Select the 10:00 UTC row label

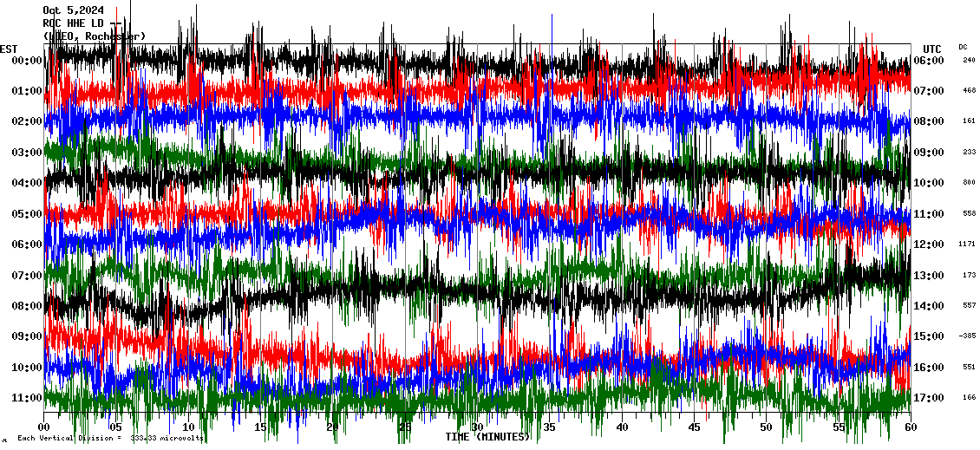(929, 183)
